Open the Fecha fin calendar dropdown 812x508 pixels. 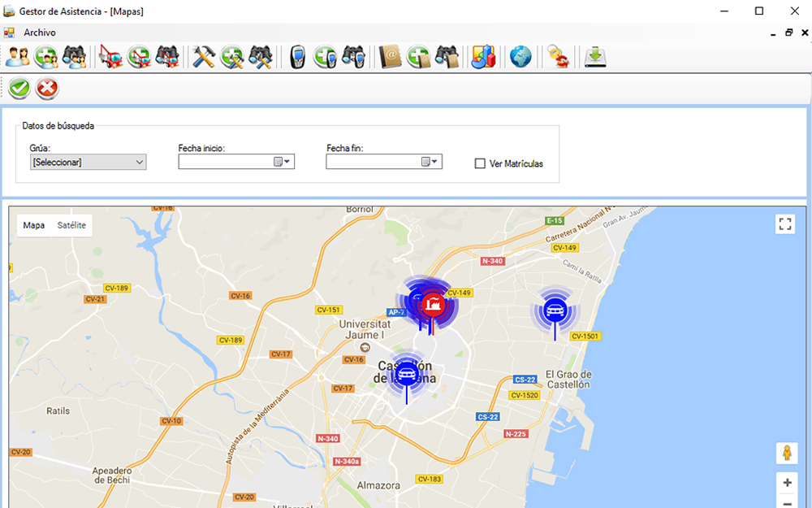431,162
